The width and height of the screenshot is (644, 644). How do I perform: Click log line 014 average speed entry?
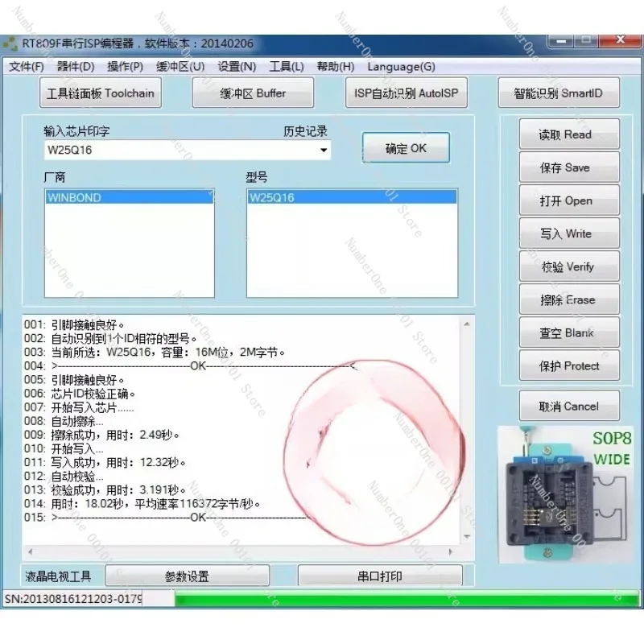click(x=142, y=504)
